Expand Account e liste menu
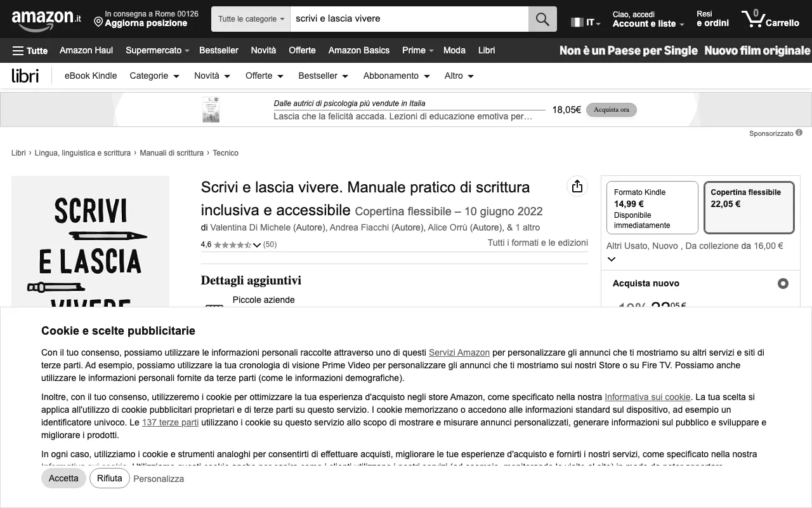812x508 pixels. coord(648,19)
